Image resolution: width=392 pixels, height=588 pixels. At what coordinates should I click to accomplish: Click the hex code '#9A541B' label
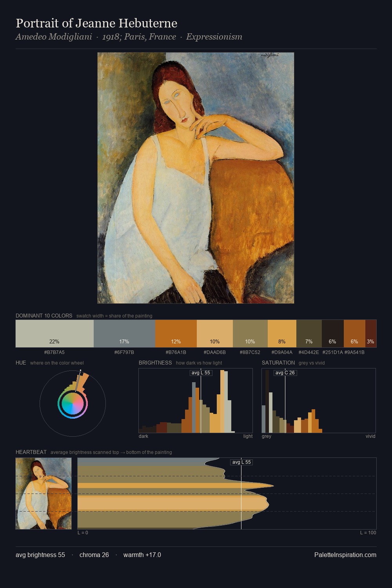click(354, 352)
